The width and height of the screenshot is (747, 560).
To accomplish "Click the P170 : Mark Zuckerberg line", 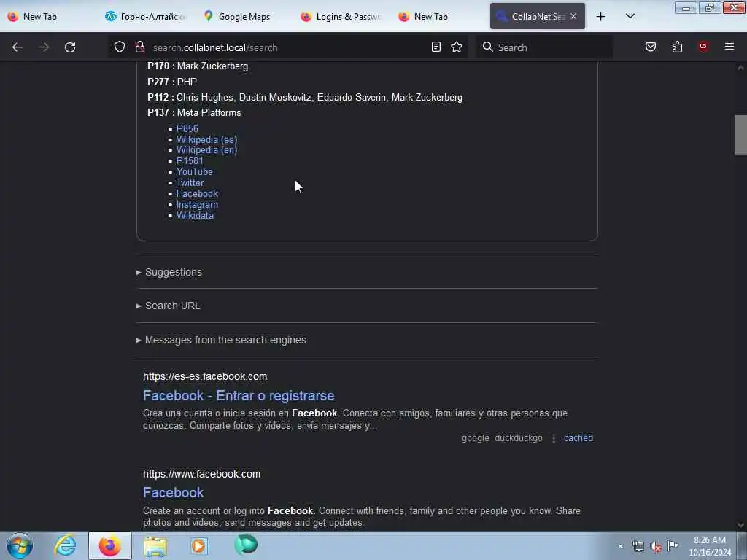I will point(198,66).
